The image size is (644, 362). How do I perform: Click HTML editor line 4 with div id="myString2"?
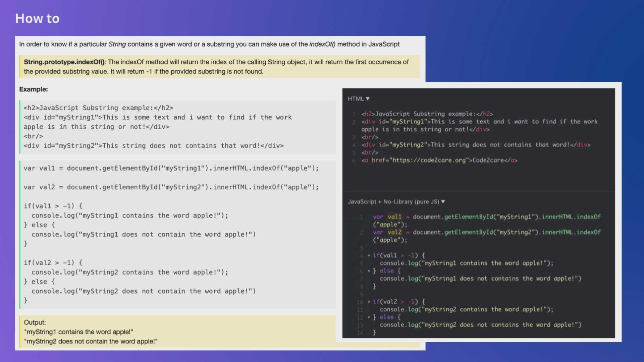[x=476, y=145]
